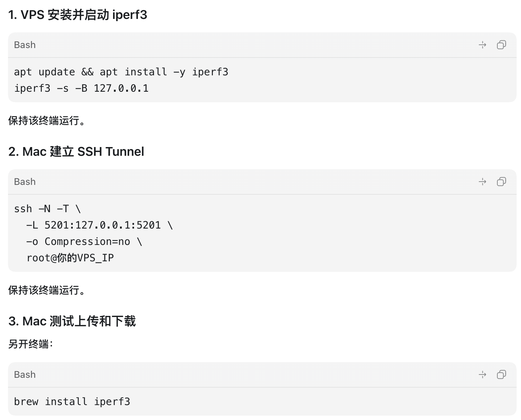Click the line 'iperf3 -s -B 127.0.0.1'
The image size is (521, 420).
coord(81,88)
